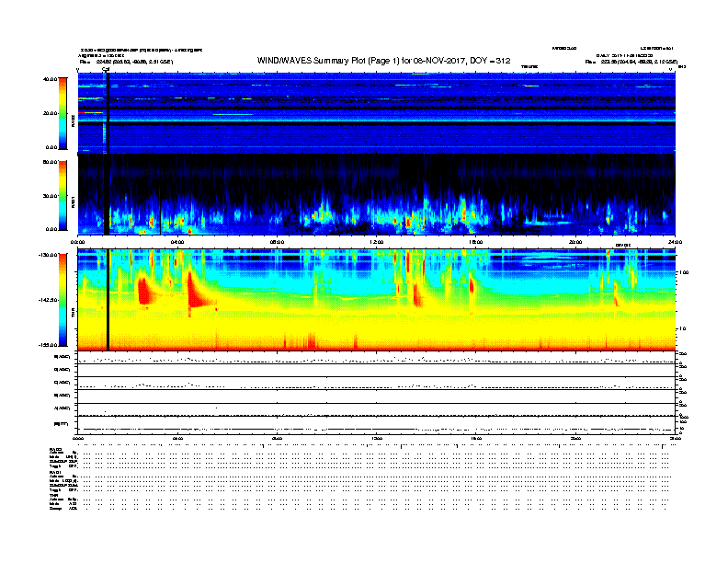Click the 100 label on TNR right axis
This screenshot has height=563, width=728.
[683, 272]
